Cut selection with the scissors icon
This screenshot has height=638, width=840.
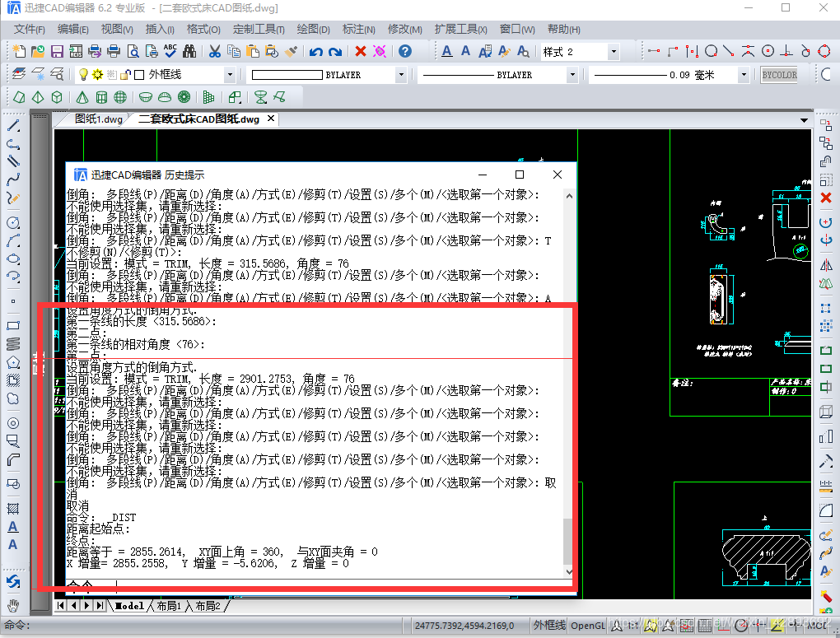point(215,51)
